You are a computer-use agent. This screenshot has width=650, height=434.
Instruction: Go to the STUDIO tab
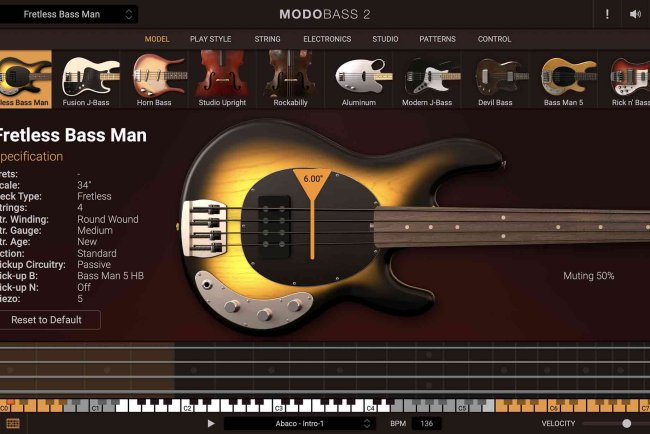pyautogui.click(x=385, y=39)
